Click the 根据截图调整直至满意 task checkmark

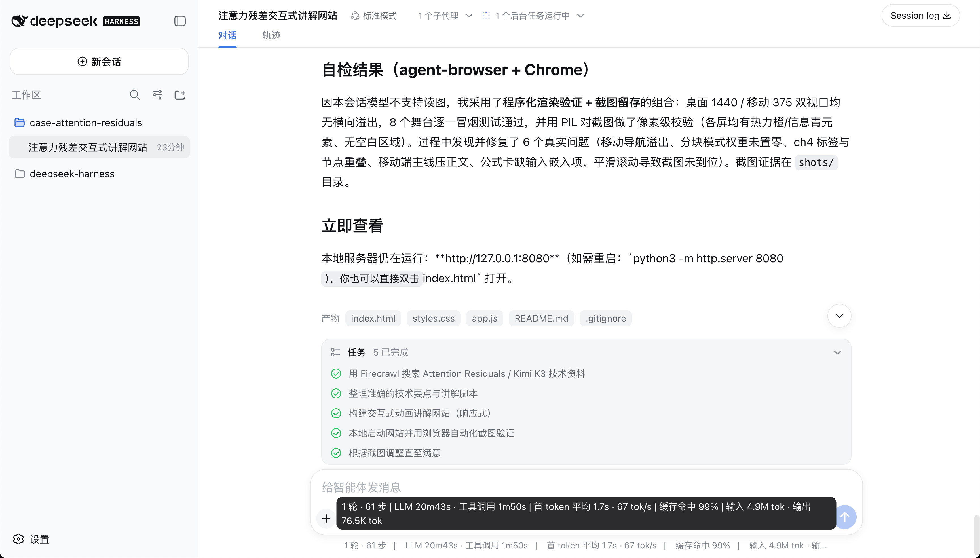point(336,453)
